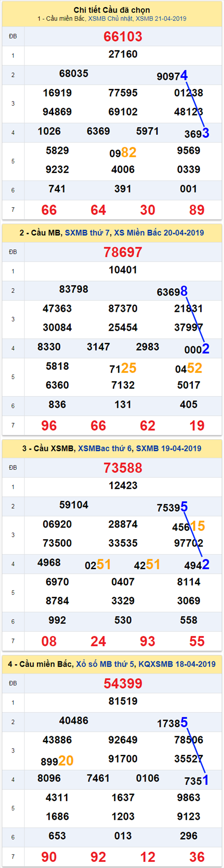Select fifth prize number 9863
Viewport: 224px width, 868px height.
point(189,797)
